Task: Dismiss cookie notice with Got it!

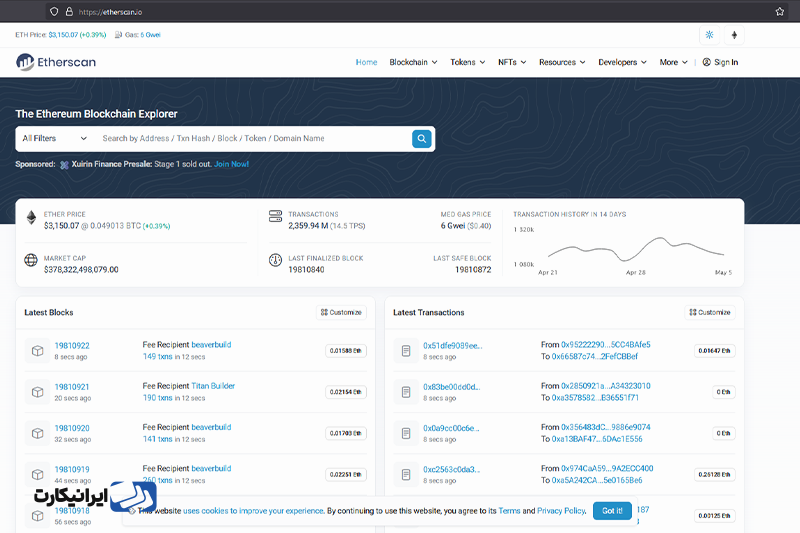Action: click(612, 511)
